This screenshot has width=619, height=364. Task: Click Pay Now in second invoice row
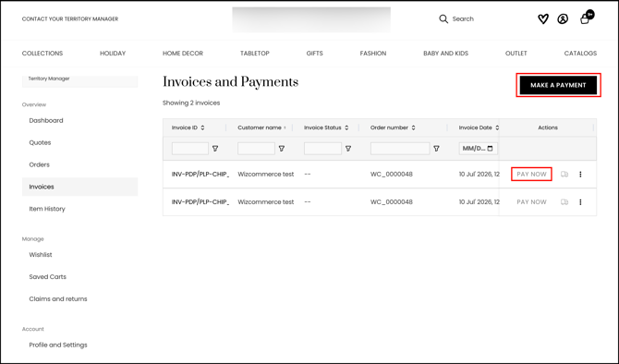coord(531,201)
